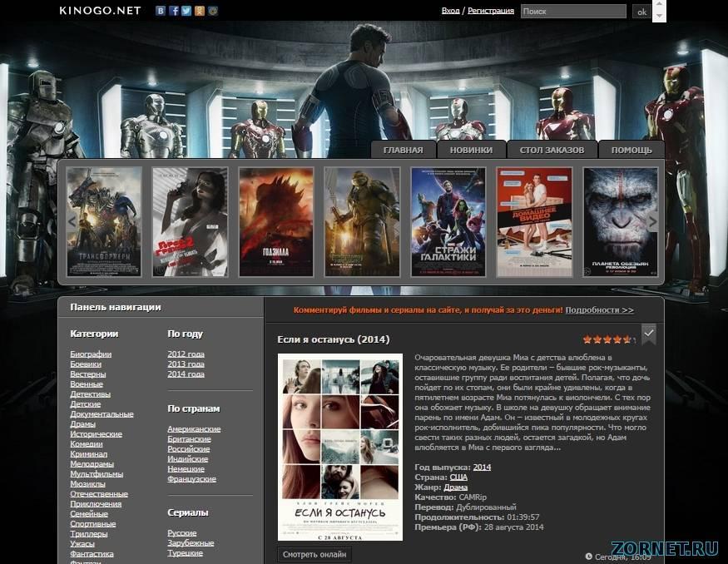Open the Город грехов 2 poster
This screenshot has width=728, height=564.
click(x=191, y=222)
